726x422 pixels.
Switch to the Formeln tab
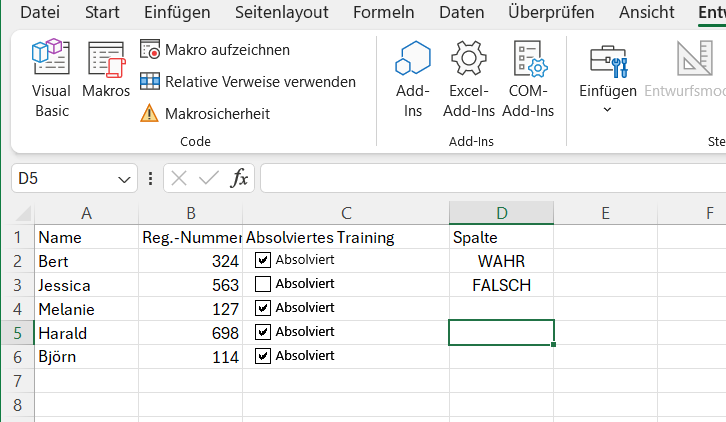[384, 13]
